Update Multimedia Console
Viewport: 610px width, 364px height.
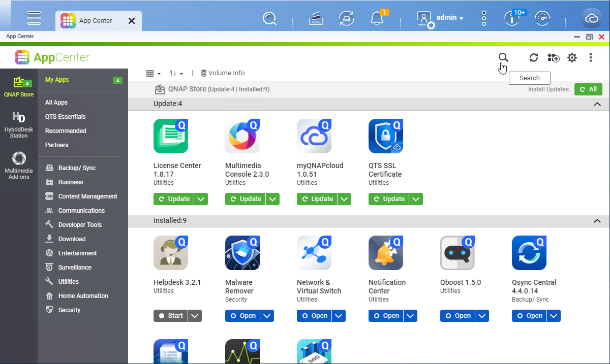[246, 199]
